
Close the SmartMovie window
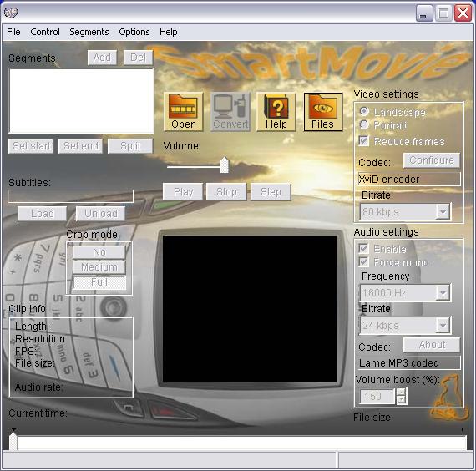click(x=463, y=13)
